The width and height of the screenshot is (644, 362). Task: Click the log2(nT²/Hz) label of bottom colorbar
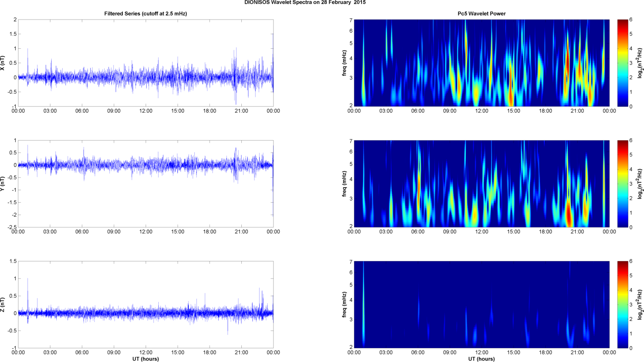point(640,304)
